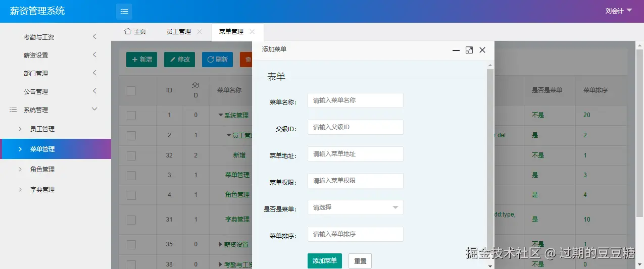Minimize the 添加菜单 dialog

[456, 50]
